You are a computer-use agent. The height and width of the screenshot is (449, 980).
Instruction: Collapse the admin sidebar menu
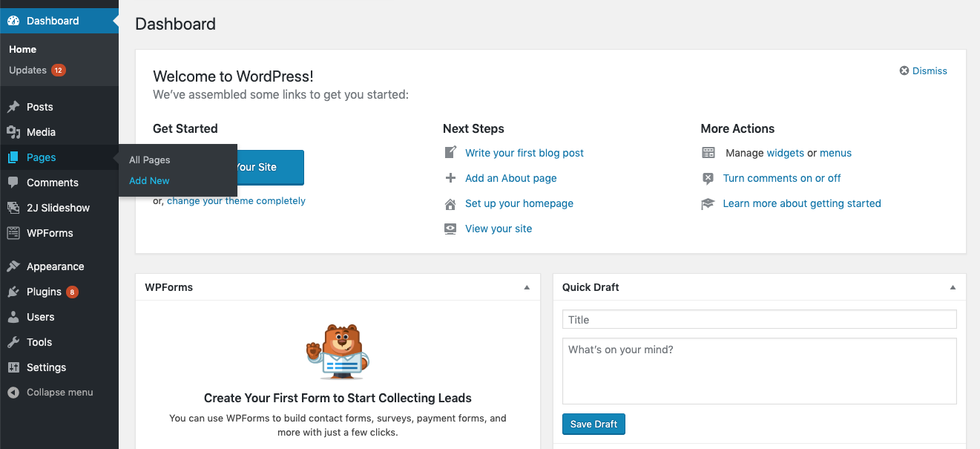pyautogui.click(x=50, y=393)
